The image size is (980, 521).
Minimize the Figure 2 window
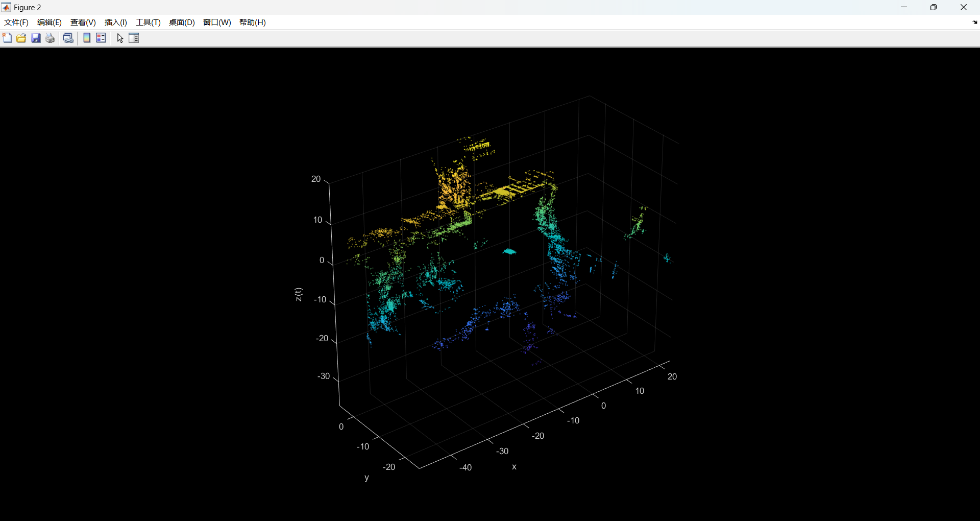click(904, 7)
